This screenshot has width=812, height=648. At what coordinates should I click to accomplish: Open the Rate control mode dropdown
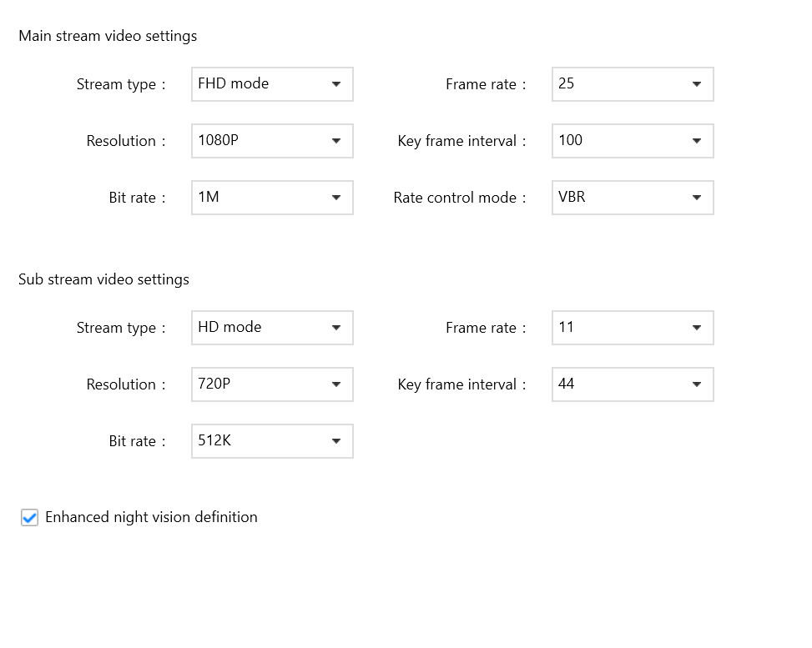point(632,198)
